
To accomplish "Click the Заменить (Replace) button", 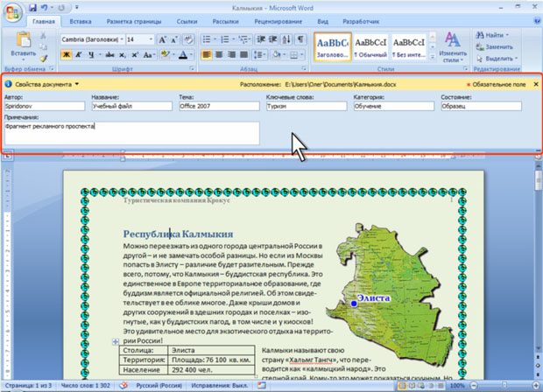I will pyautogui.click(x=495, y=46).
